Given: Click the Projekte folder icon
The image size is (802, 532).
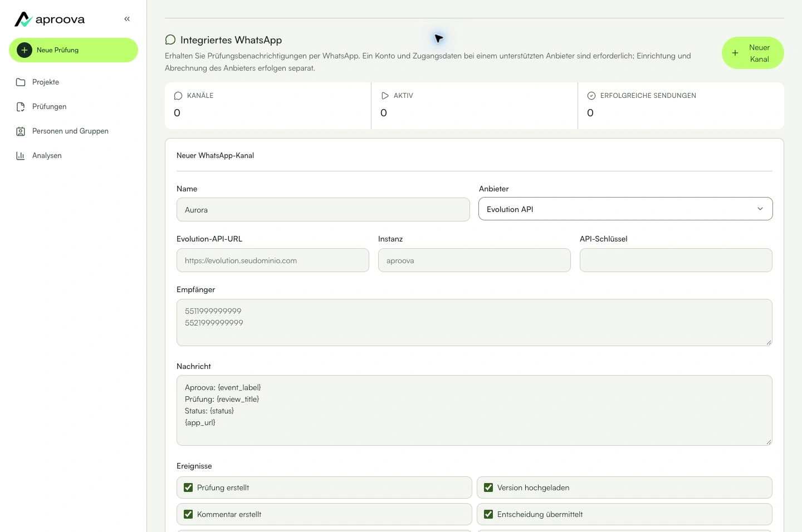Looking at the screenshot, I should (x=21, y=82).
